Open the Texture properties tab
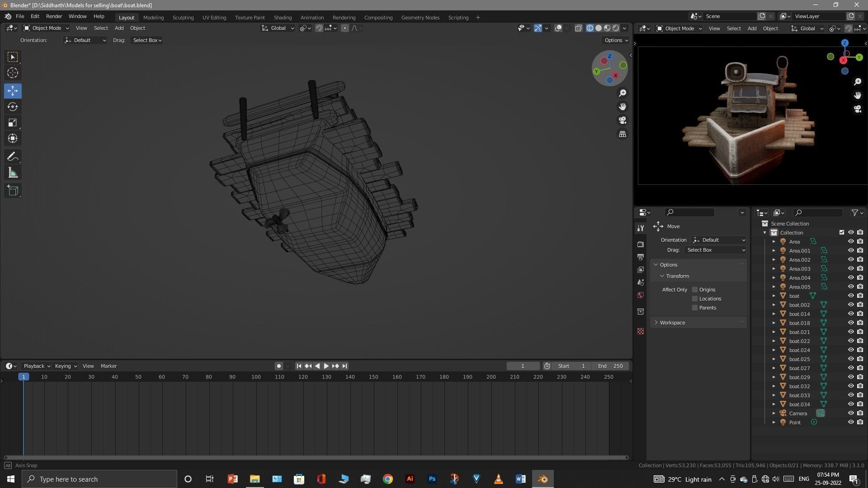Screen dimensions: 868x488 coord(640,331)
